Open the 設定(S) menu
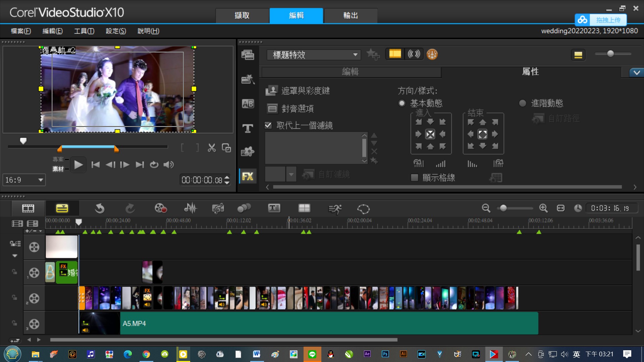 [x=116, y=31]
